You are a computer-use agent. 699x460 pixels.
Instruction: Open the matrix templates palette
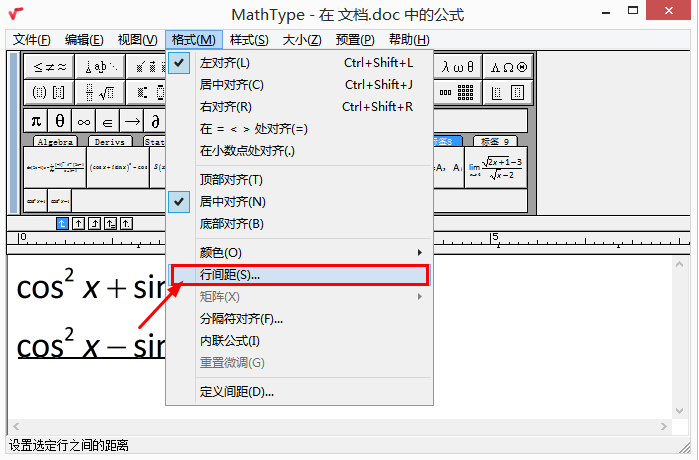[458, 92]
